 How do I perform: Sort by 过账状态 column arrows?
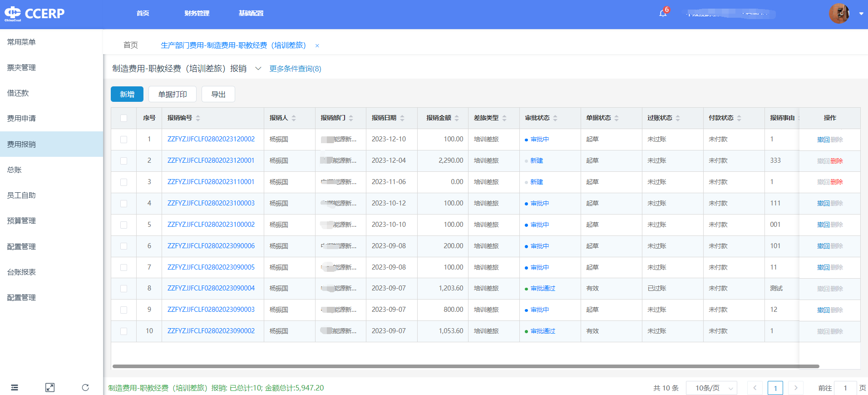pyautogui.click(x=678, y=118)
